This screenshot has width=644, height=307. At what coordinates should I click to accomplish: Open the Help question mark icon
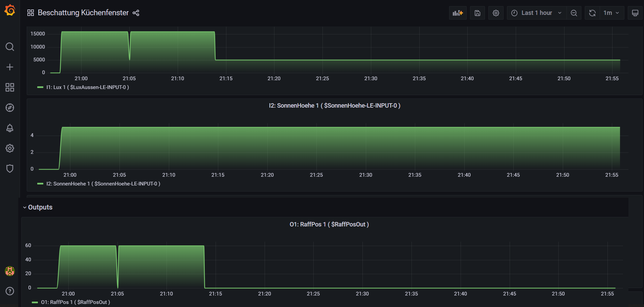[10, 291]
